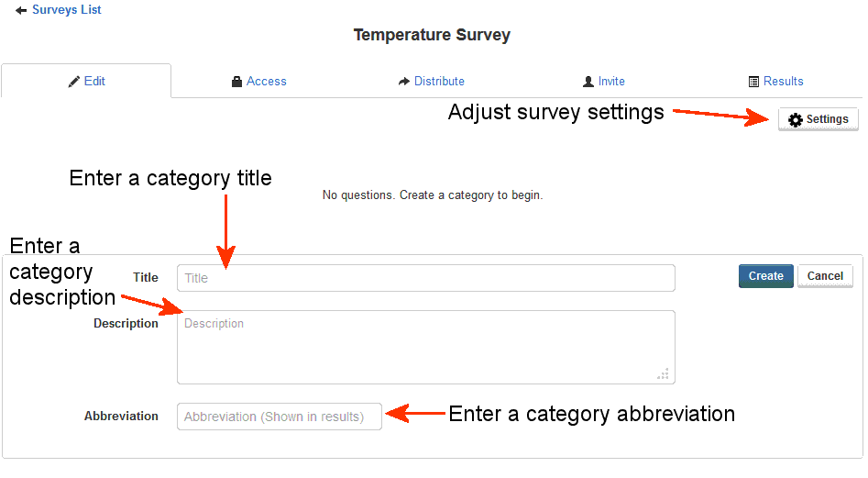868x478 pixels.
Task: Click into the Description text area
Action: coord(425,347)
